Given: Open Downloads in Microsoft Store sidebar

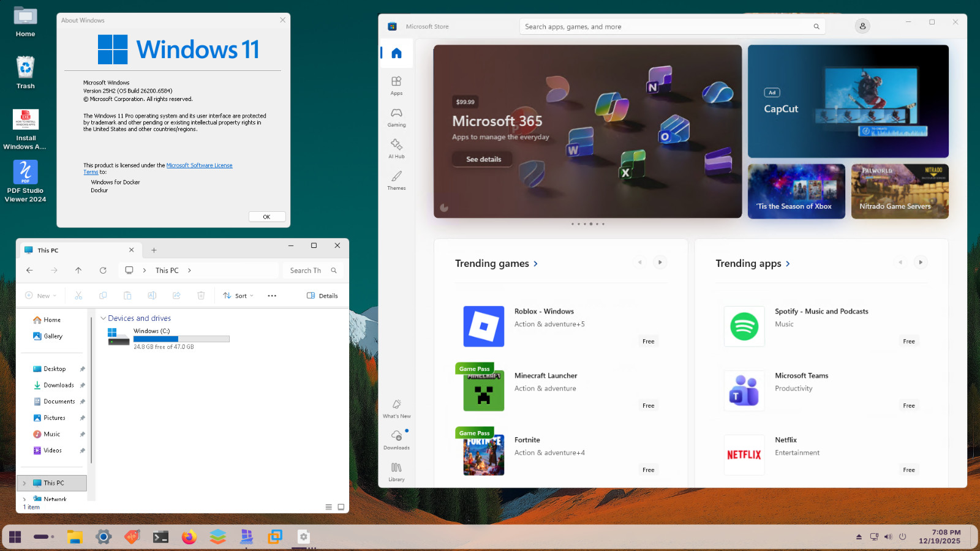Looking at the screenshot, I should (x=396, y=440).
